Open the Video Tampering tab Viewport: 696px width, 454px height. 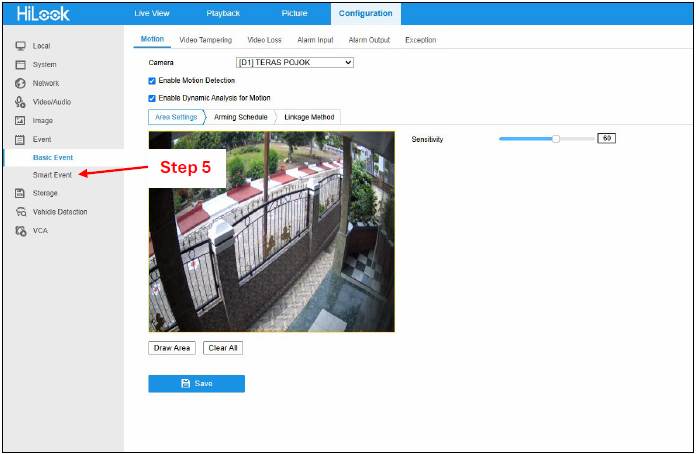click(x=205, y=40)
